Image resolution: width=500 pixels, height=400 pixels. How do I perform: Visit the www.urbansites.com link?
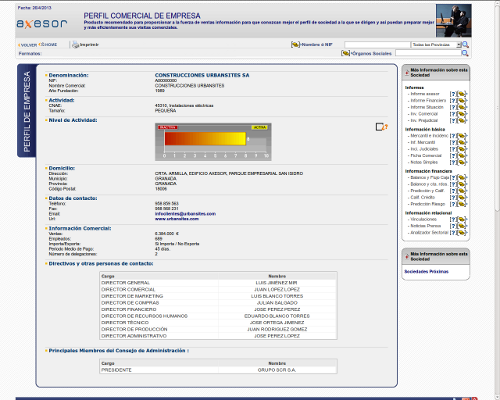coord(177,219)
